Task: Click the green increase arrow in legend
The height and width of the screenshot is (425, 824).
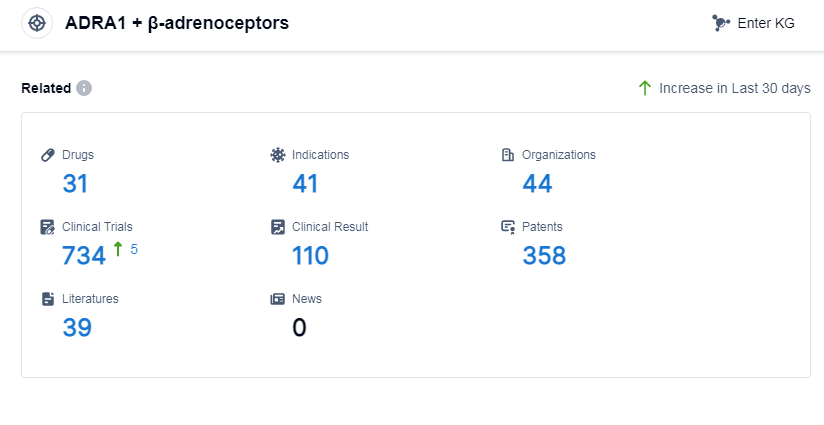Action: (x=645, y=88)
